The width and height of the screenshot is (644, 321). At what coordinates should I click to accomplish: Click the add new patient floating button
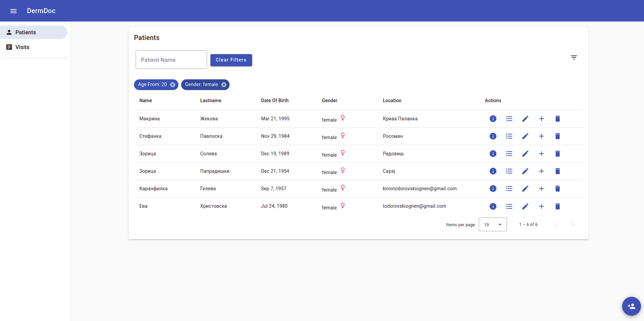click(631, 306)
